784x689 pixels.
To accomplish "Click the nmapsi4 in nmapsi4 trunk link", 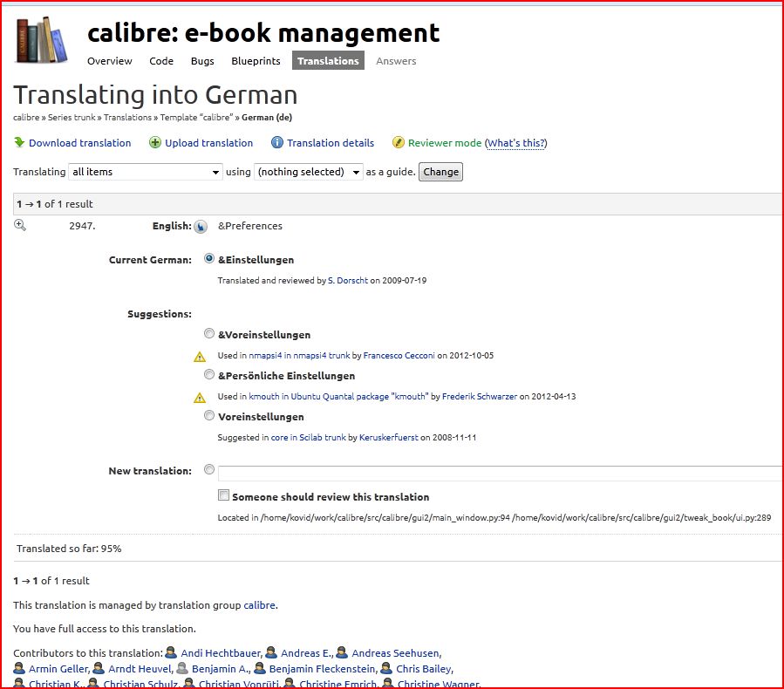I will pyautogui.click(x=299, y=356).
